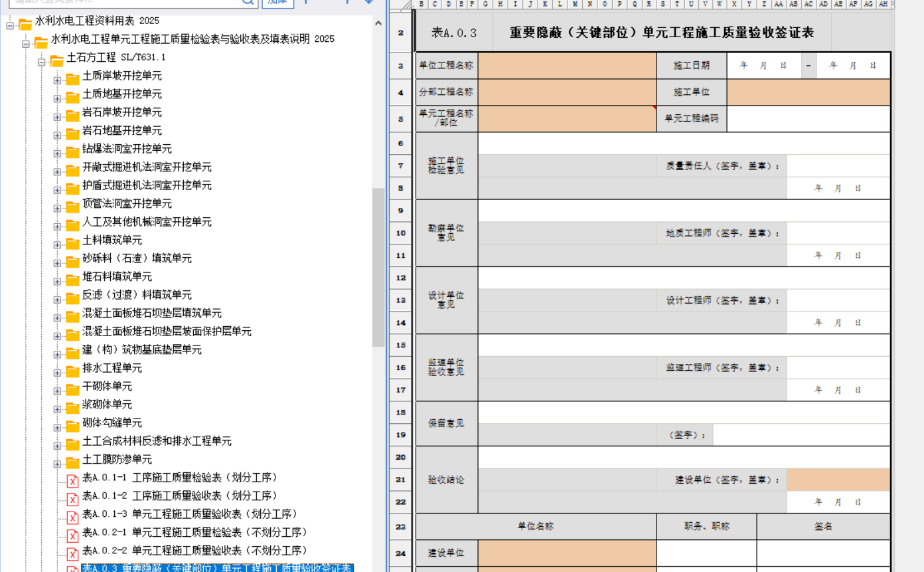Click the folder icon for 土料填筑单元
924x572 pixels.
pyautogui.click(x=72, y=244)
